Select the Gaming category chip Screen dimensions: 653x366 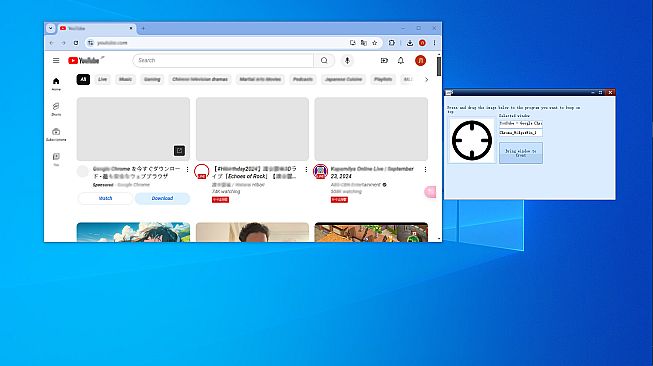tap(152, 79)
